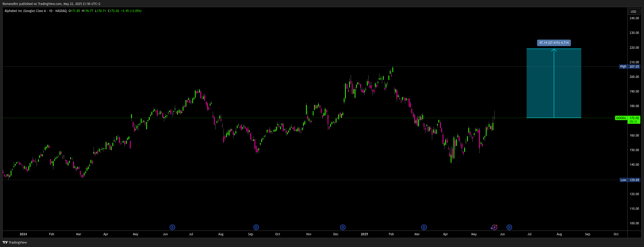
Task: Click the dividend marker between Jun and Jul 2024
Action: point(172,227)
